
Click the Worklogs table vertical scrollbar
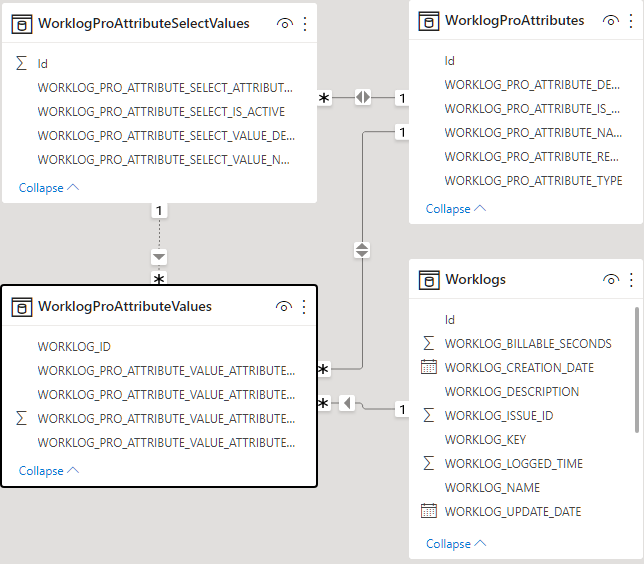[x=638, y=370]
